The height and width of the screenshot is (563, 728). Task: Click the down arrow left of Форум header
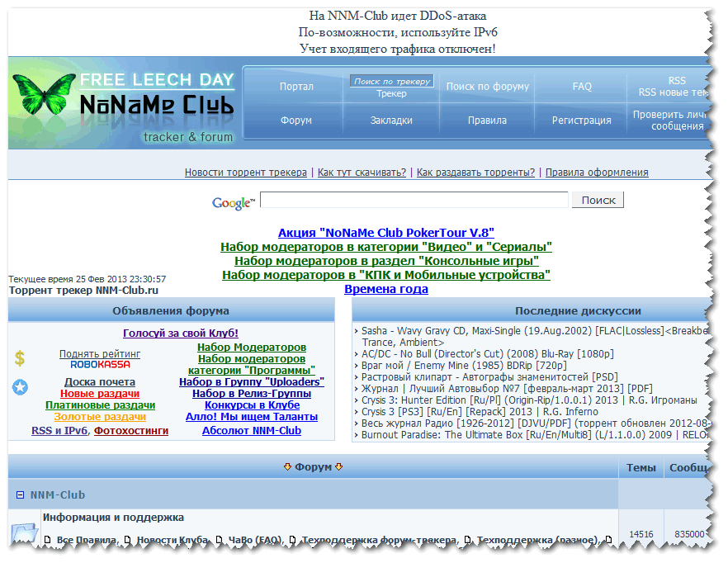288,467
